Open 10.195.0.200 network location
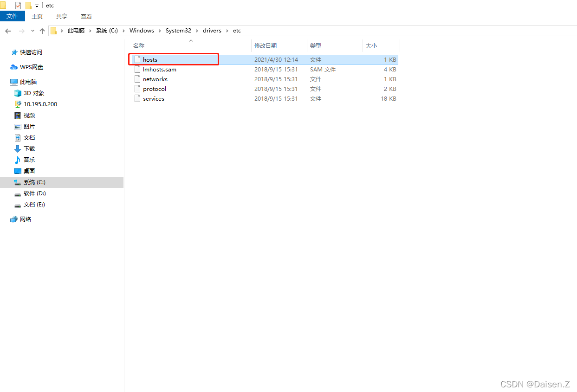Screen dimensions: 577x392 tap(40, 104)
